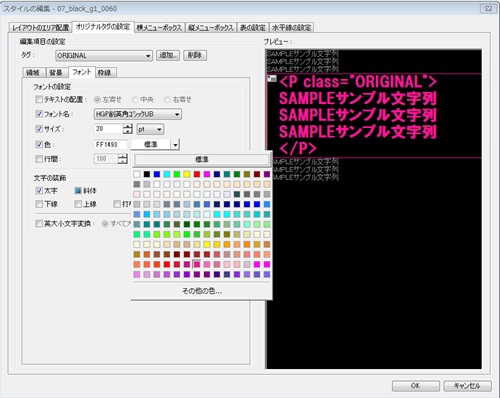Uncheck the 色 checkbox

pyautogui.click(x=39, y=144)
